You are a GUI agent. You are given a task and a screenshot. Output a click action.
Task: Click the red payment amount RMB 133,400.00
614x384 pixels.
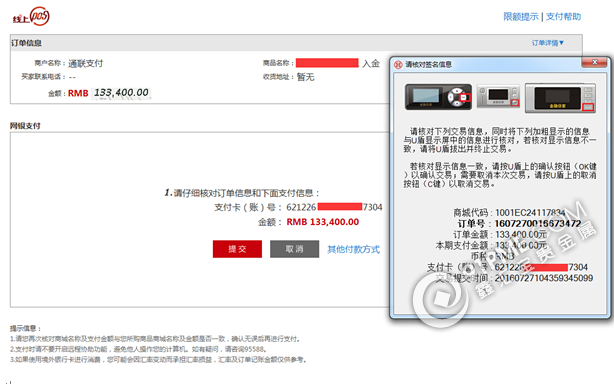(323, 222)
